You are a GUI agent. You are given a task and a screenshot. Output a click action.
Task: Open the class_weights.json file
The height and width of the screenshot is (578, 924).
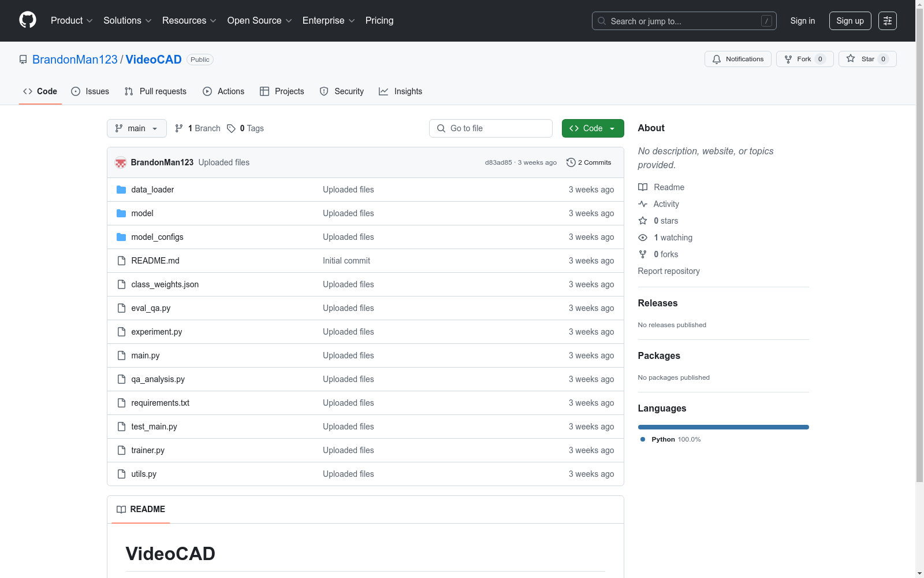point(165,284)
